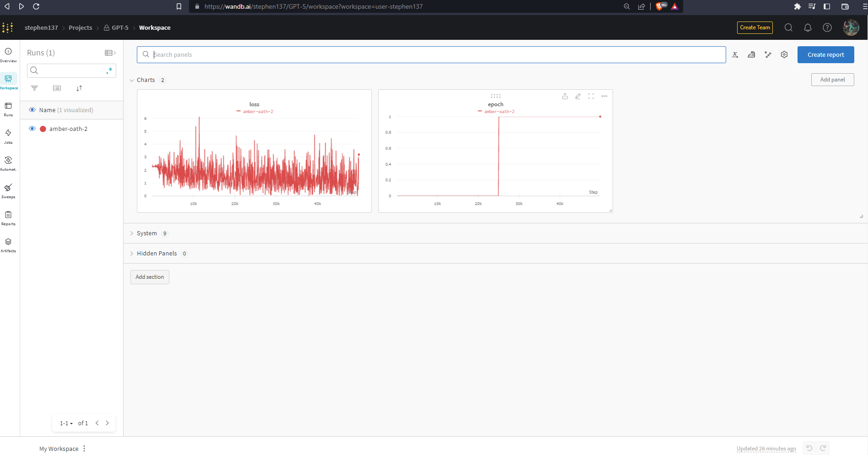Expand the Hidden Panels section

(132, 254)
